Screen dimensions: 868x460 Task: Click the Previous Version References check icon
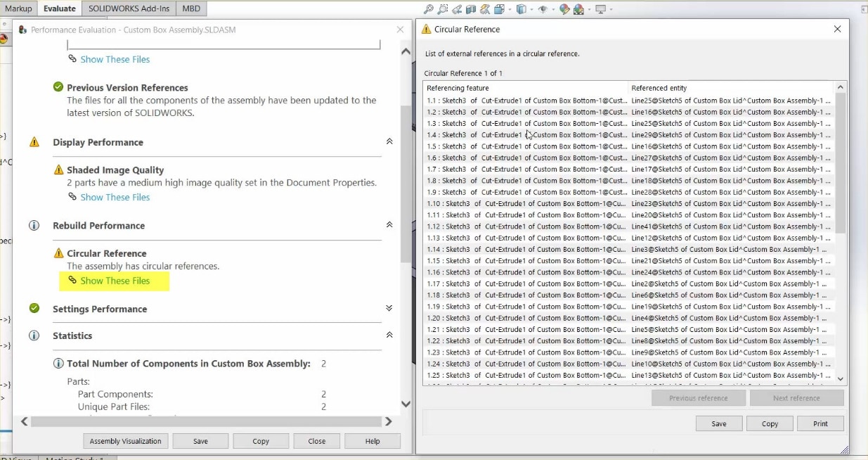click(x=58, y=87)
